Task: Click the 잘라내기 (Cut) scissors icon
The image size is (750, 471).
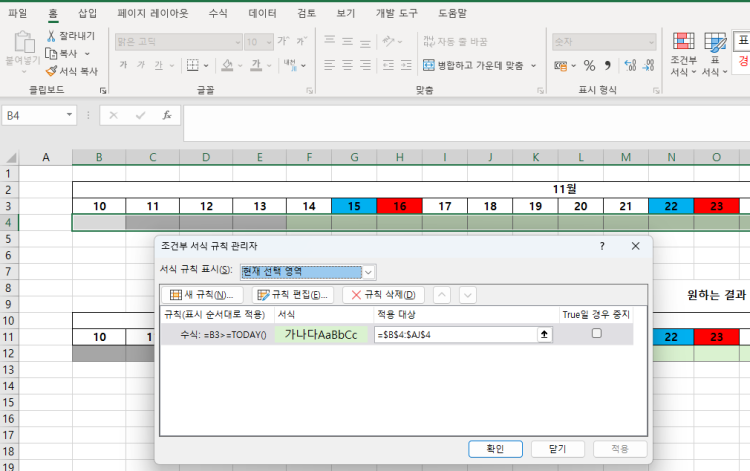Action: [x=51, y=36]
